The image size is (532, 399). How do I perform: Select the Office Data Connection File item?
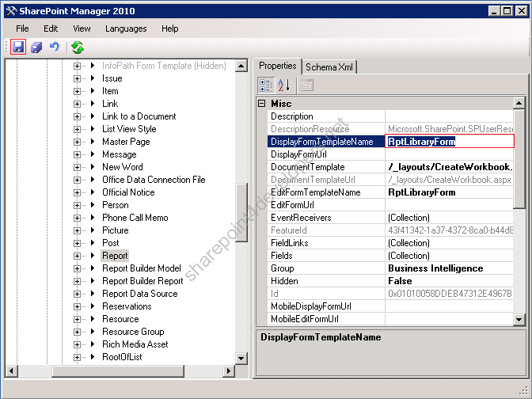(154, 180)
